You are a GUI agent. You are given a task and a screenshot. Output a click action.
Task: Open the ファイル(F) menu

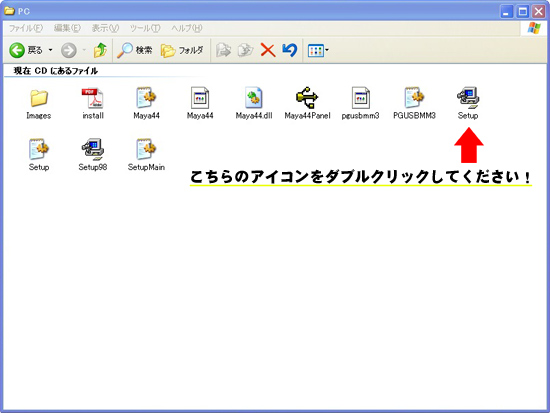pos(26,28)
